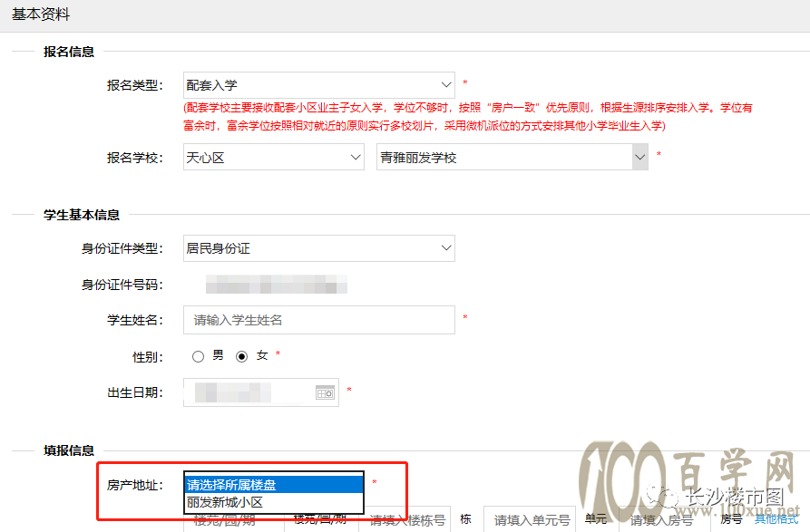Open the 天心区 district dropdown
Viewport: 810px width, 532px height.
tap(274, 158)
